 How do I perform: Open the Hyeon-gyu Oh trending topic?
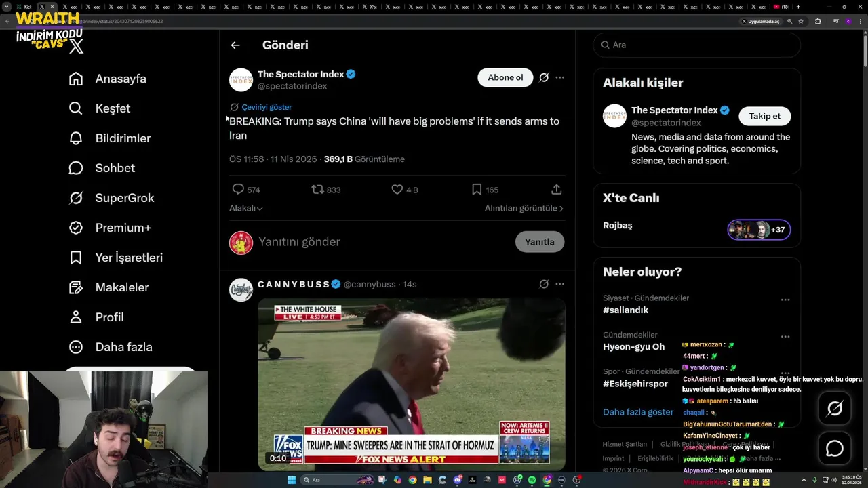click(634, 346)
